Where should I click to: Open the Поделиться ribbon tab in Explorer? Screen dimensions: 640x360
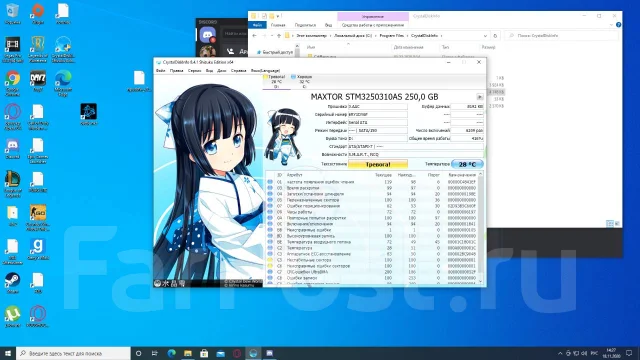coord(305,25)
